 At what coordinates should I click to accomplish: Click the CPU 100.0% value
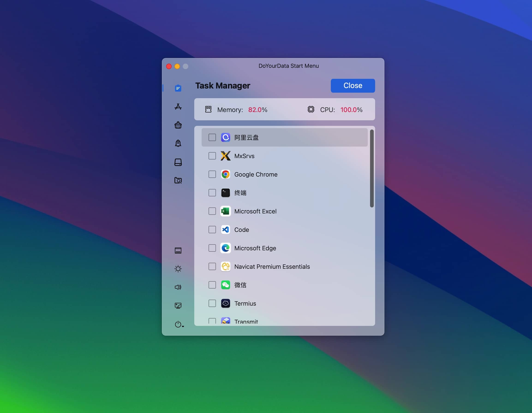pyautogui.click(x=351, y=110)
